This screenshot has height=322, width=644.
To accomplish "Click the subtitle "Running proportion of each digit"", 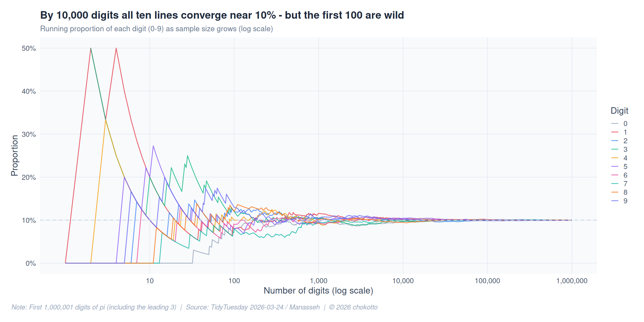I will point(157,29).
